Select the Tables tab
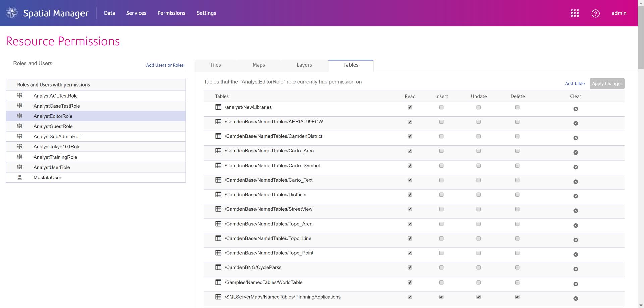Viewport: 644px width, 308px height. (351, 65)
